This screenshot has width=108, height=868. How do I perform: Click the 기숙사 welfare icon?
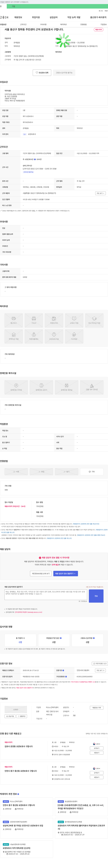click(34, 320)
